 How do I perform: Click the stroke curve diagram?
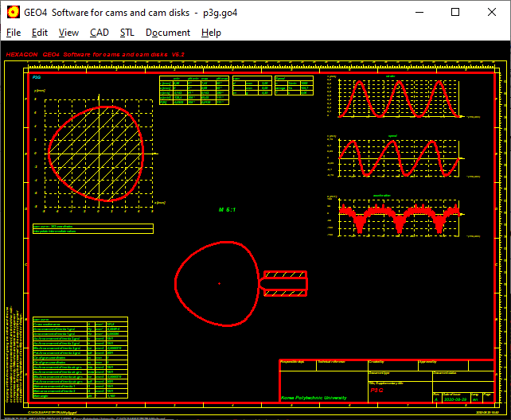398,99
